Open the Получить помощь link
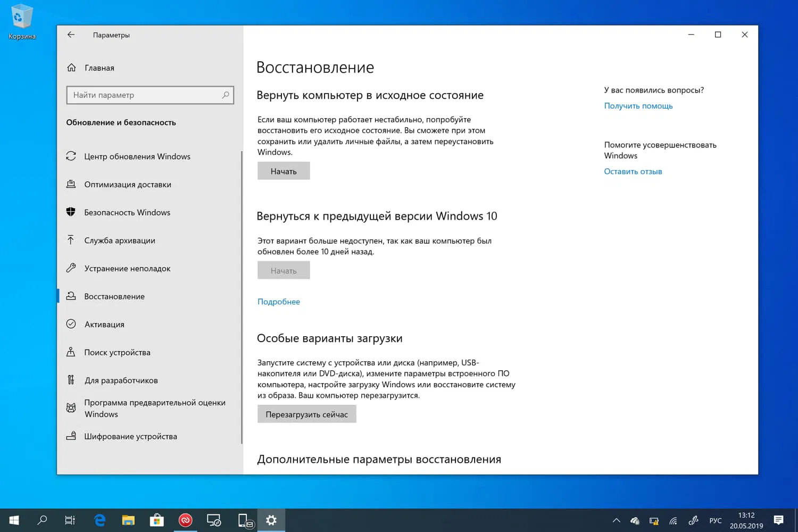The width and height of the screenshot is (798, 532). point(638,105)
